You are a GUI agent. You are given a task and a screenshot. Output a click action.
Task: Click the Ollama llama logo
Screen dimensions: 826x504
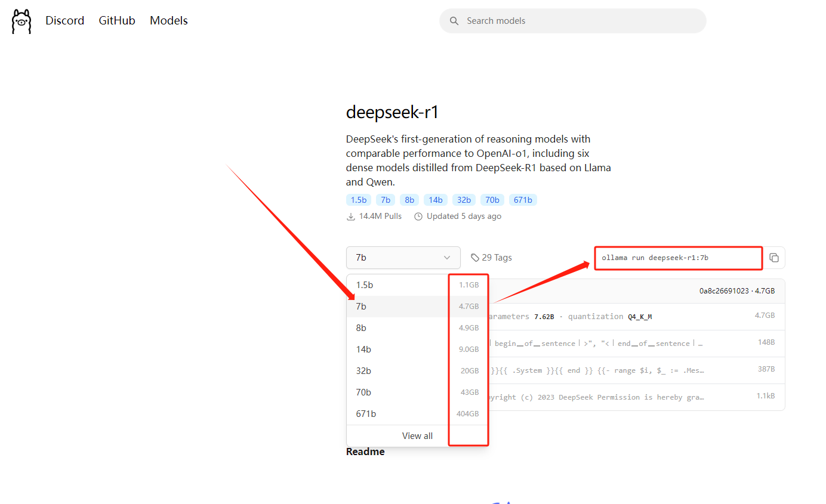(21, 21)
